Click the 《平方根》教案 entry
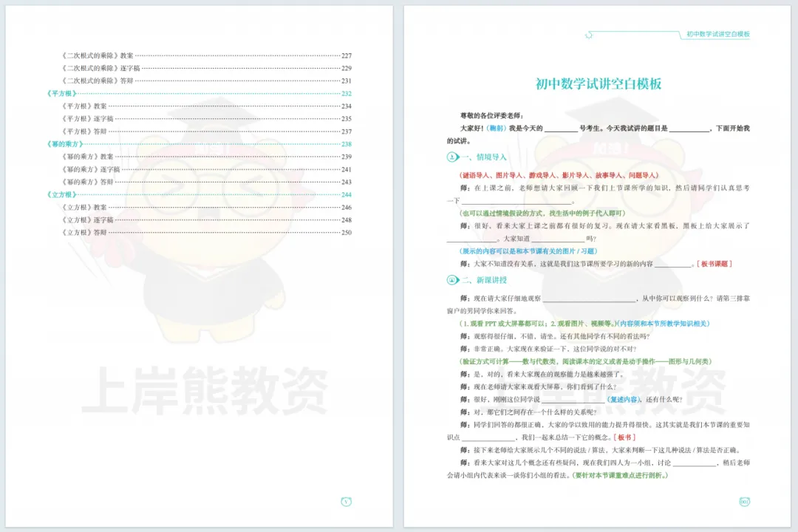798x532 pixels. click(x=206, y=106)
